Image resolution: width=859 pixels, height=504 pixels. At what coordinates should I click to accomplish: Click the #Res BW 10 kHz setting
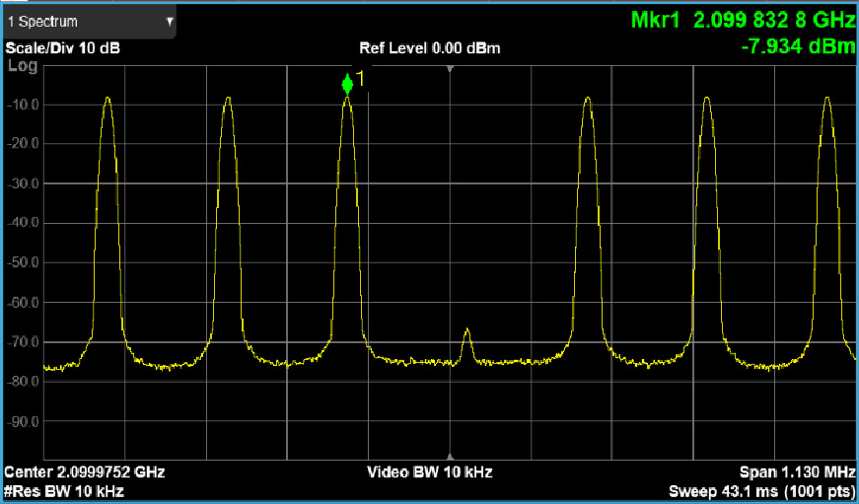point(65,490)
